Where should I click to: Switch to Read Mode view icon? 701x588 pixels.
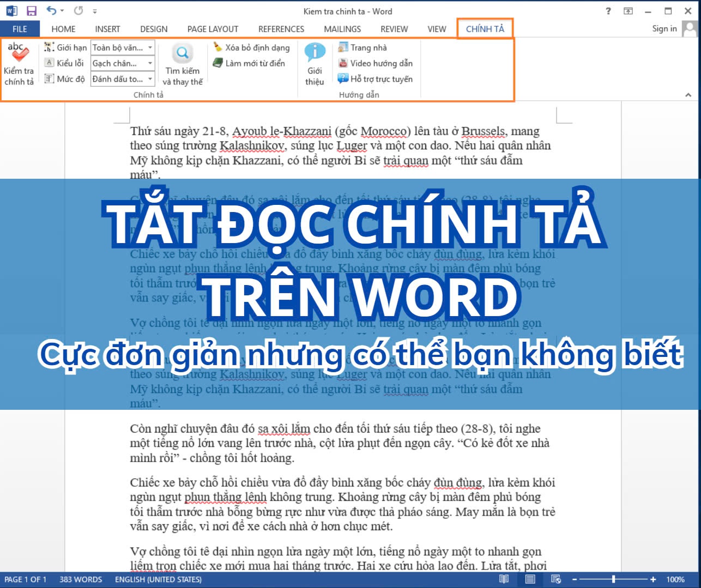point(504,579)
